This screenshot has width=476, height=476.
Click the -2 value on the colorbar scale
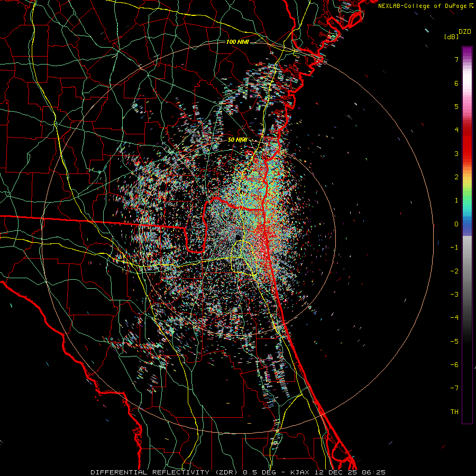pos(454,271)
